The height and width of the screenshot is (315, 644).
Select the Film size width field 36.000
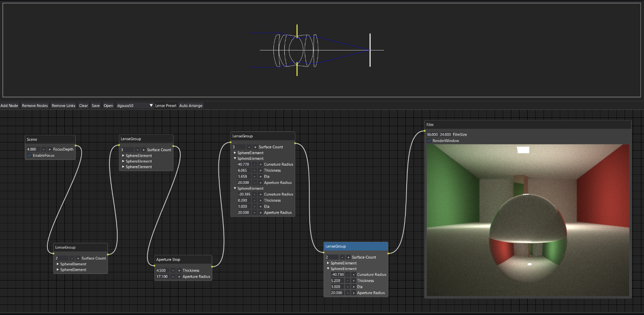432,134
